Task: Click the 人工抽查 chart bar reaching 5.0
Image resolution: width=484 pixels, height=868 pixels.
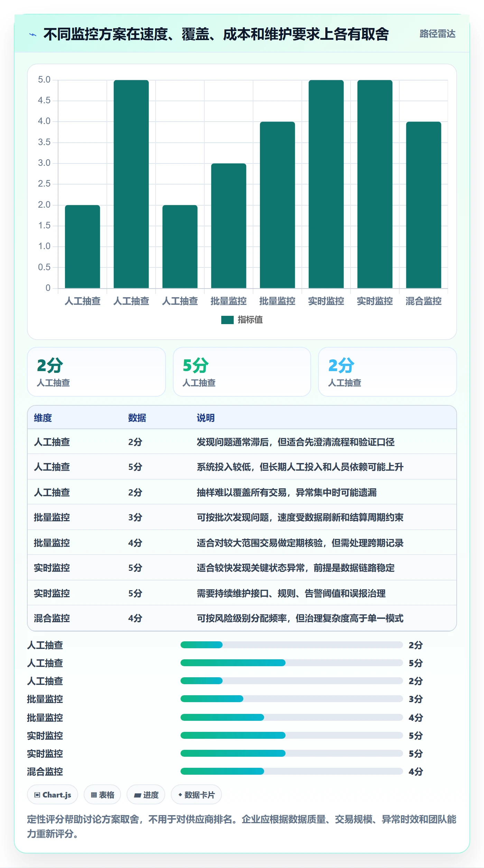Action: tap(131, 184)
